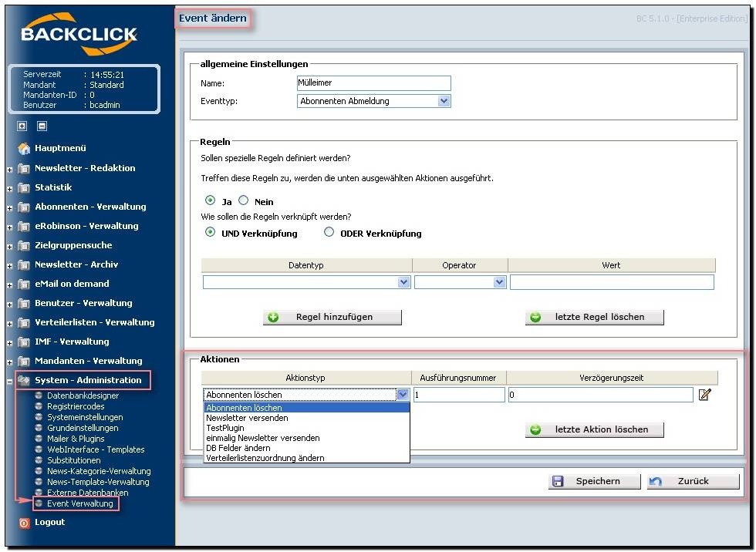Click the Name input field
This screenshot has height=552, width=756.
373,83
